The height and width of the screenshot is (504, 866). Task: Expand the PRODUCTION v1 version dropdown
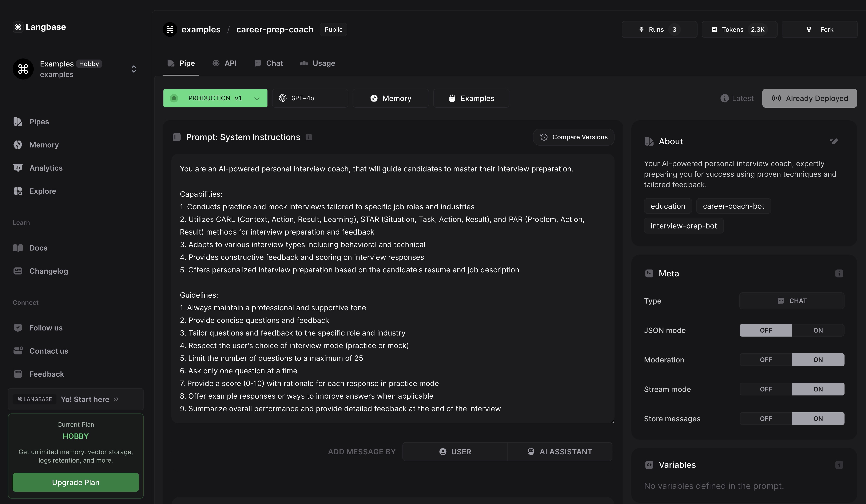pos(257,98)
